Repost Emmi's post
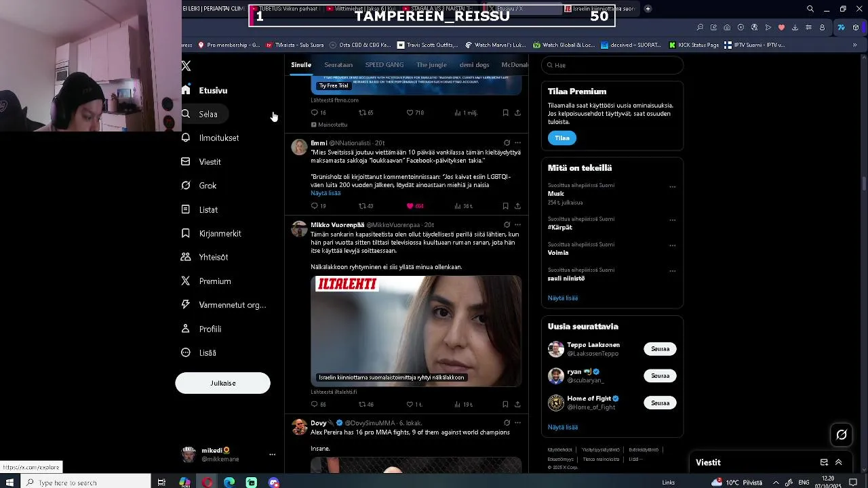The height and width of the screenshot is (488, 868). (366, 206)
